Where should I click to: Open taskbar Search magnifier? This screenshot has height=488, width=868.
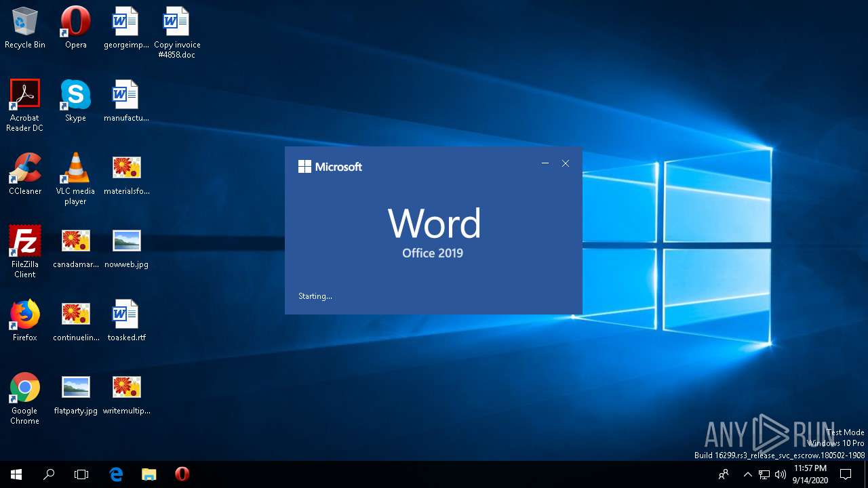coord(49,474)
